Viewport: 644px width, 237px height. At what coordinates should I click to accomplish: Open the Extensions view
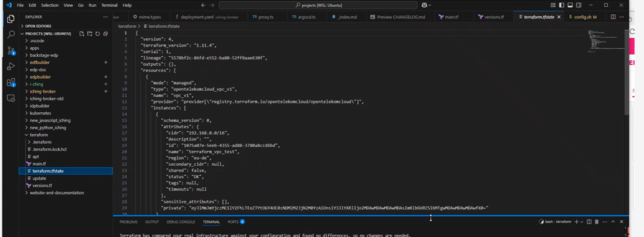pos(11,83)
